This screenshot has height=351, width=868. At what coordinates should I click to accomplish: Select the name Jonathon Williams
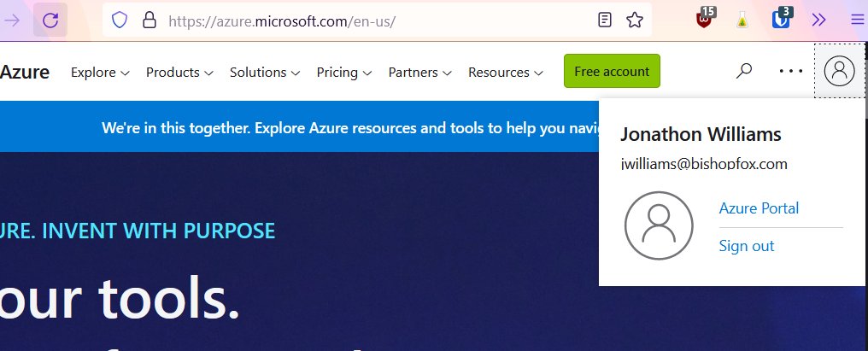pyautogui.click(x=701, y=134)
